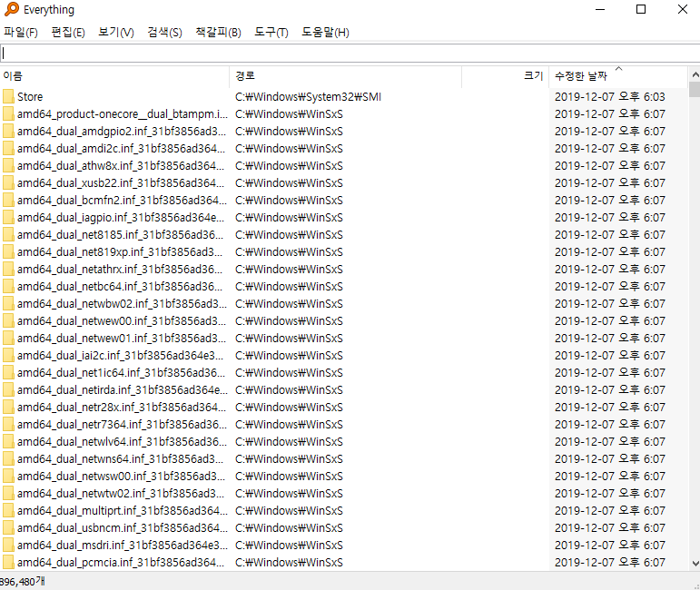Select folder icon of amd64_dual_netwlv64.inf

point(8,442)
